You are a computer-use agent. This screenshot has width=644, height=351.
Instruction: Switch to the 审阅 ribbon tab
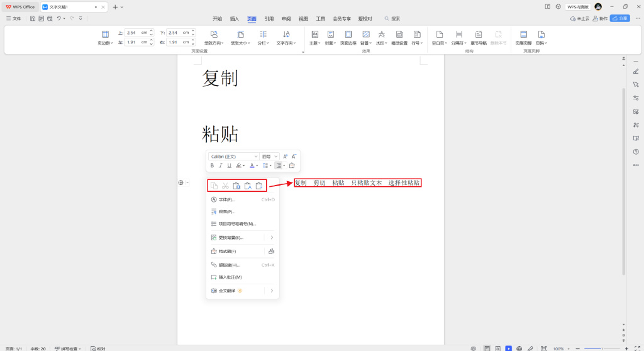(x=286, y=18)
